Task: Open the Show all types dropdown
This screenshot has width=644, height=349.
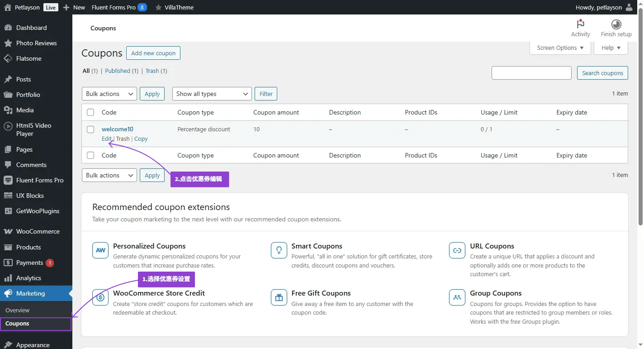Action: pyautogui.click(x=212, y=94)
